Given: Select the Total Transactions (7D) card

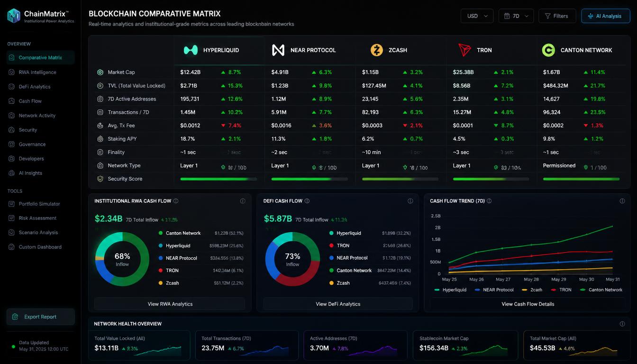Looking at the screenshot, I should tap(247, 346).
